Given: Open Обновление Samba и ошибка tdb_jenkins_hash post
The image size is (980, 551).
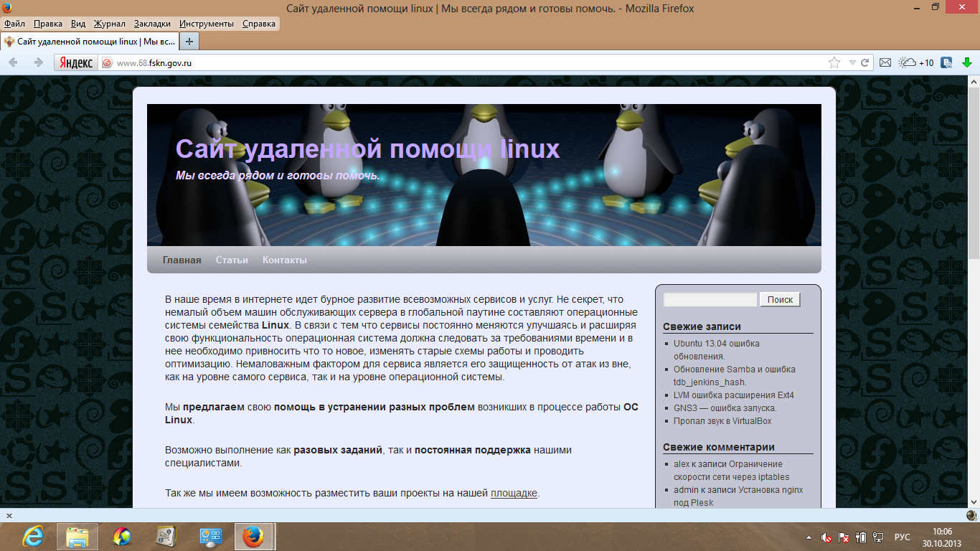Looking at the screenshot, I should coord(734,375).
